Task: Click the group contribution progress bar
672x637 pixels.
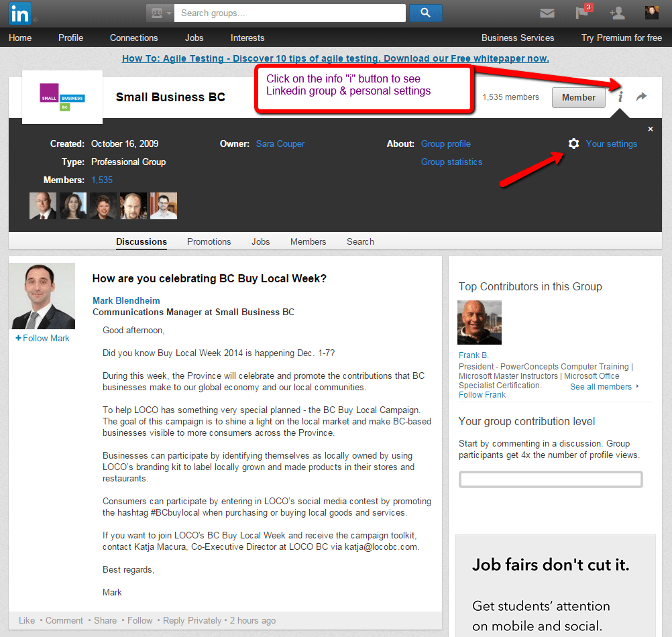Action: [550, 479]
